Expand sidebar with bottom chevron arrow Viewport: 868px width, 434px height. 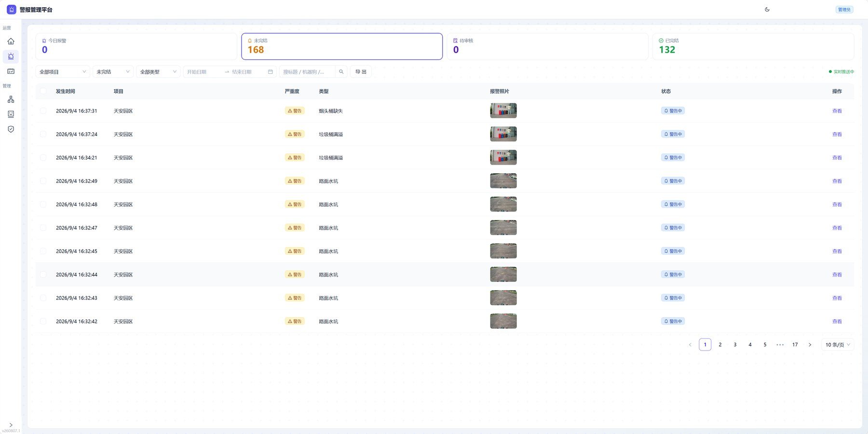click(x=11, y=425)
